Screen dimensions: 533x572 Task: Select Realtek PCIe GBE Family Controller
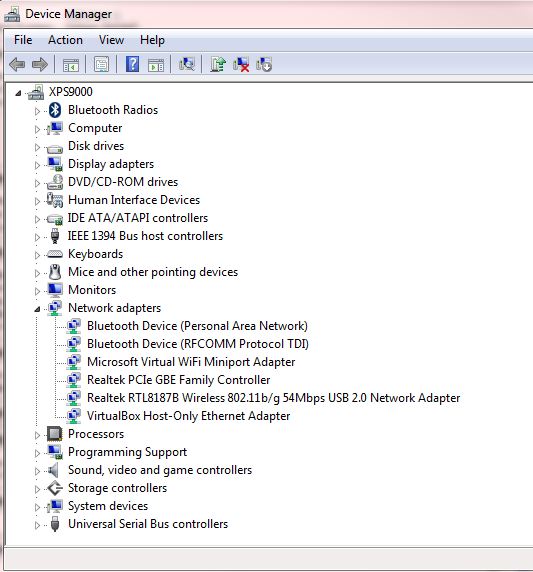[178, 380]
